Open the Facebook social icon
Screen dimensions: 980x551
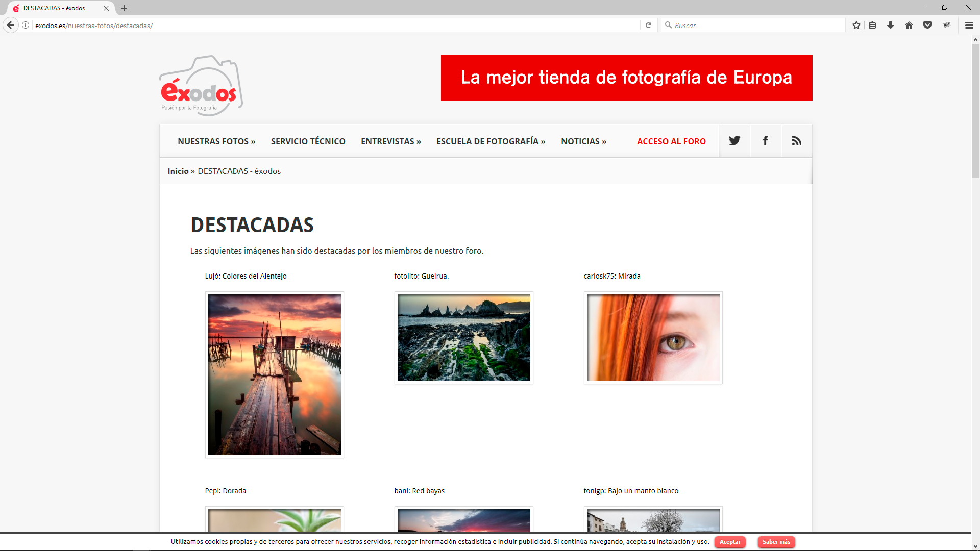click(x=766, y=141)
